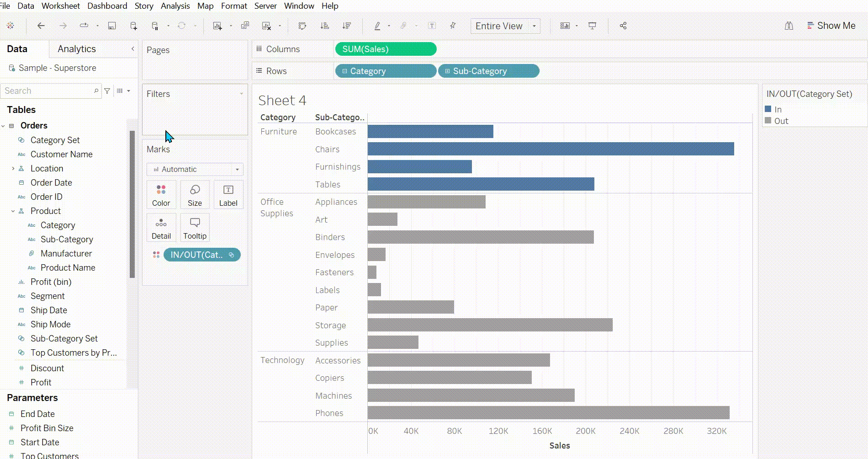This screenshot has height=459, width=868.
Task: Click the New Worksheet icon
Action: (217, 26)
